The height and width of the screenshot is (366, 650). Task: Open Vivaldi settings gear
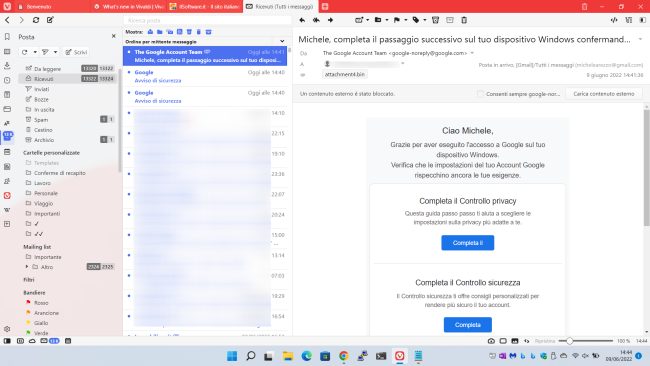coord(7,329)
